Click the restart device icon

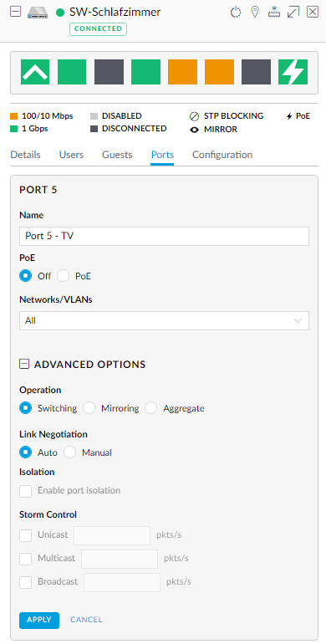pyautogui.click(x=235, y=13)
